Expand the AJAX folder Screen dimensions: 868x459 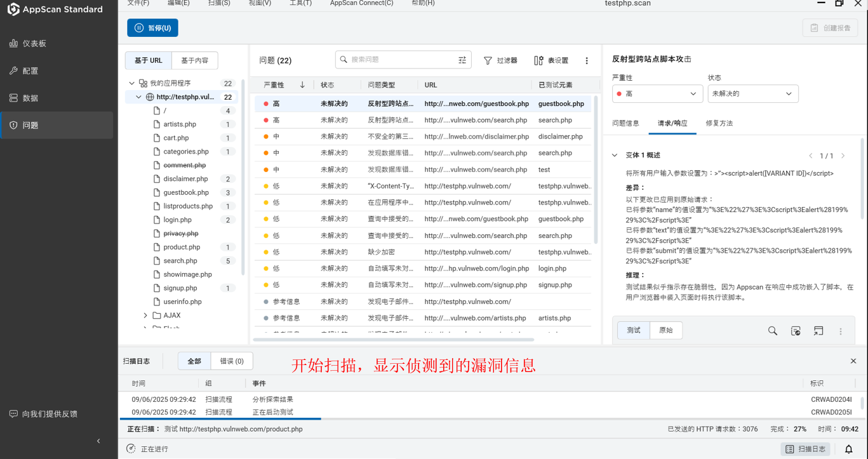tap(145, 316)
